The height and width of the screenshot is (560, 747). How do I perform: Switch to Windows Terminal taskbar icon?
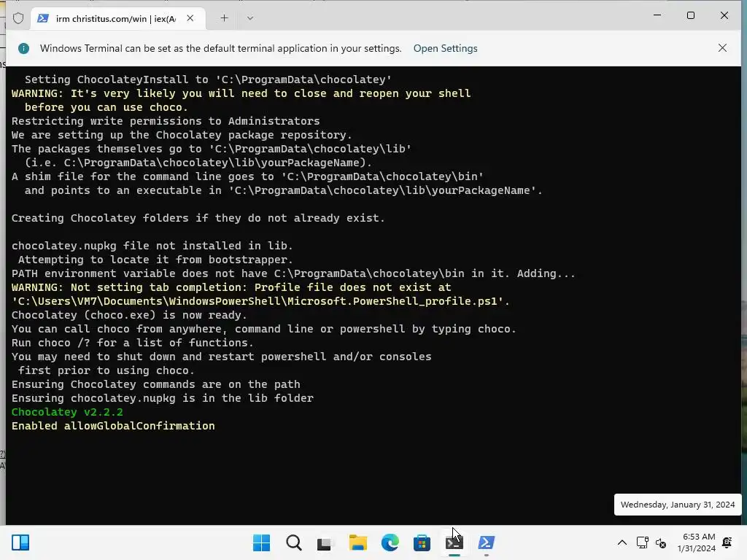tap(454, 542)
